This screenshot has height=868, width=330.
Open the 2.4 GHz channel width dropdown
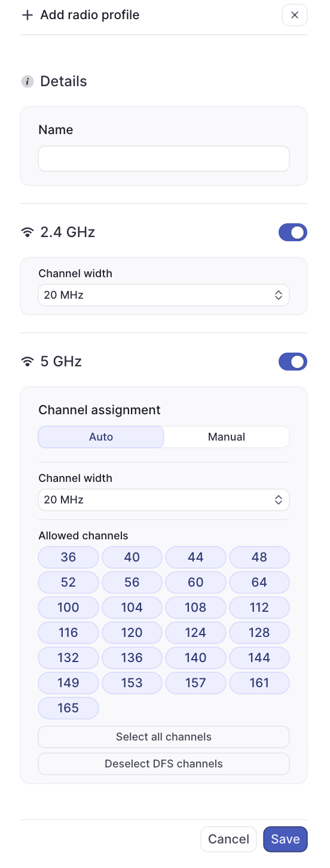click(164, 295)
